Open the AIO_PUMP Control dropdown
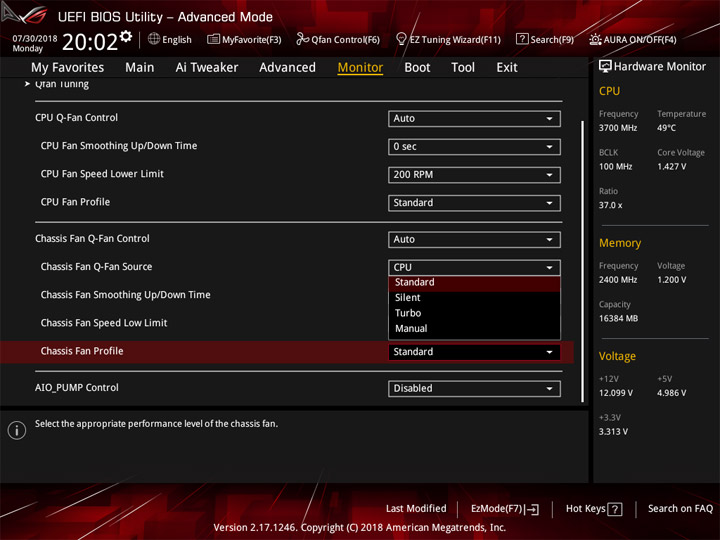Screen dimensions: 720x540 point(474,388)
